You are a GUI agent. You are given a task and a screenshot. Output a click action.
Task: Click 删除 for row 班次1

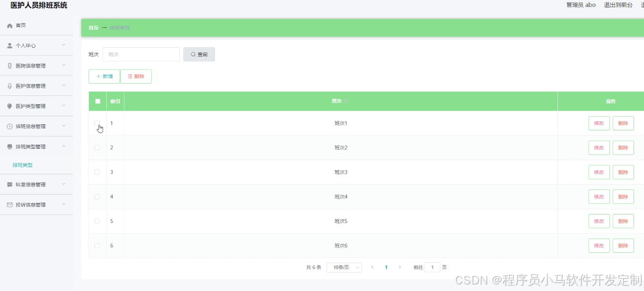tap(623, 123)
